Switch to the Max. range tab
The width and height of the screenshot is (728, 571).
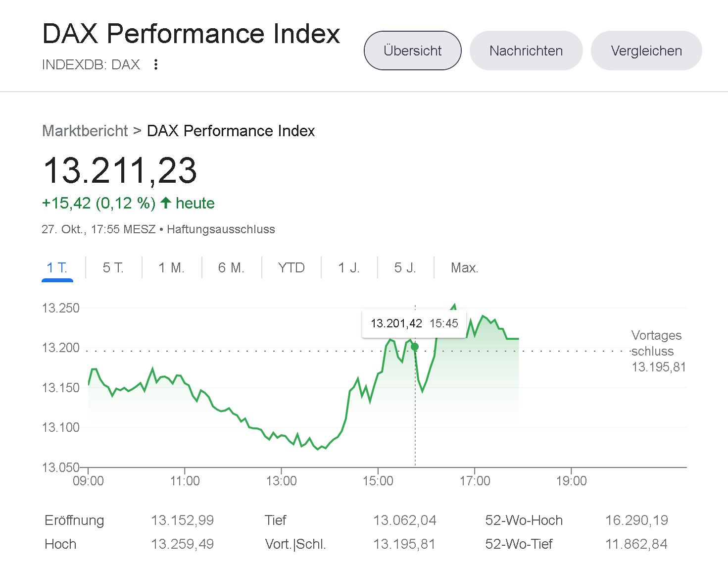click(464, 268)
